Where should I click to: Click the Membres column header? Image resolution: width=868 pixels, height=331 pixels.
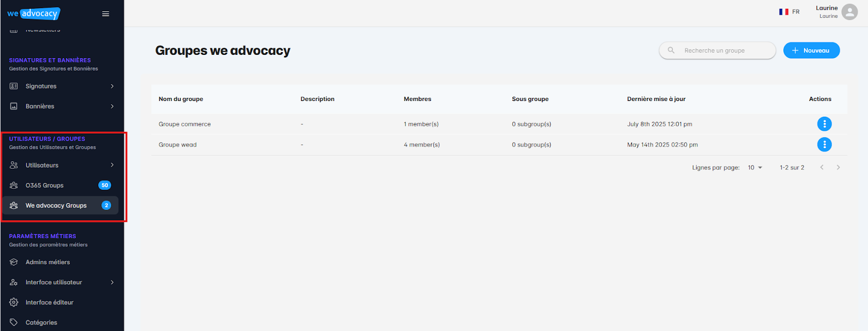coord(417,99)
